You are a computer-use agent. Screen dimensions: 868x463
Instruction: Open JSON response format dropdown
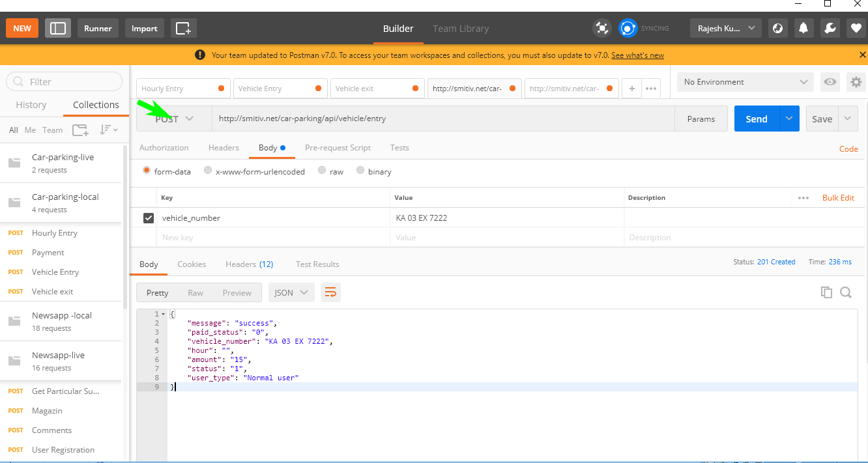[x=291, y=292]
